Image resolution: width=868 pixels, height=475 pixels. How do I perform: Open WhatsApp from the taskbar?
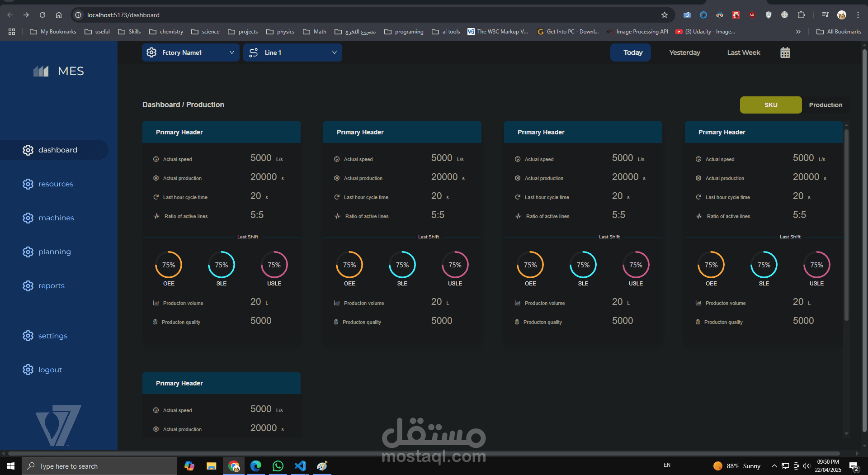(278, 466)
